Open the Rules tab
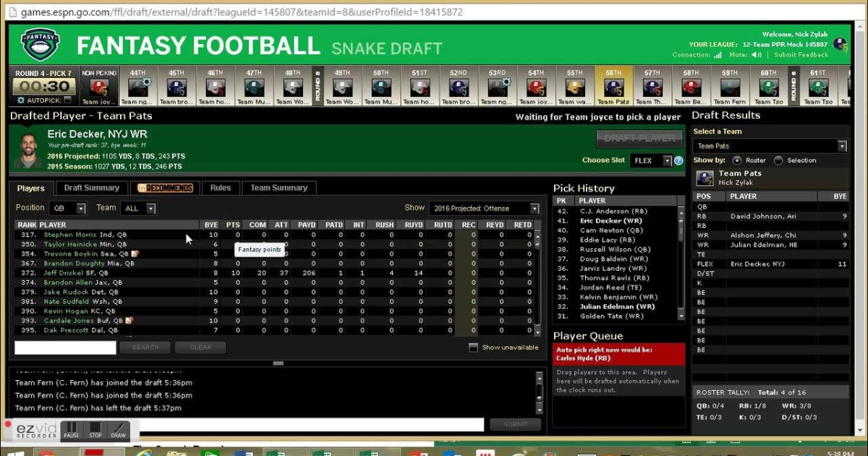The image size is (868, 456). point(221,188)
